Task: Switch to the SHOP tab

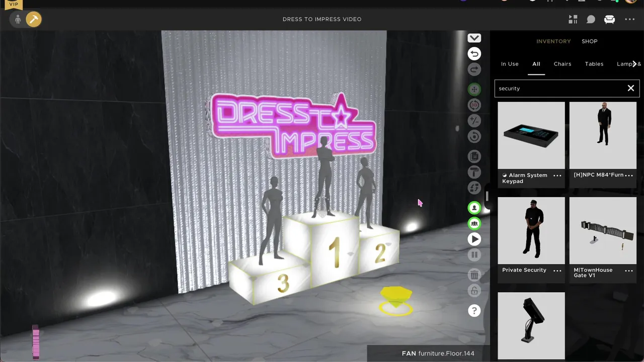Action: coord(590,41)
